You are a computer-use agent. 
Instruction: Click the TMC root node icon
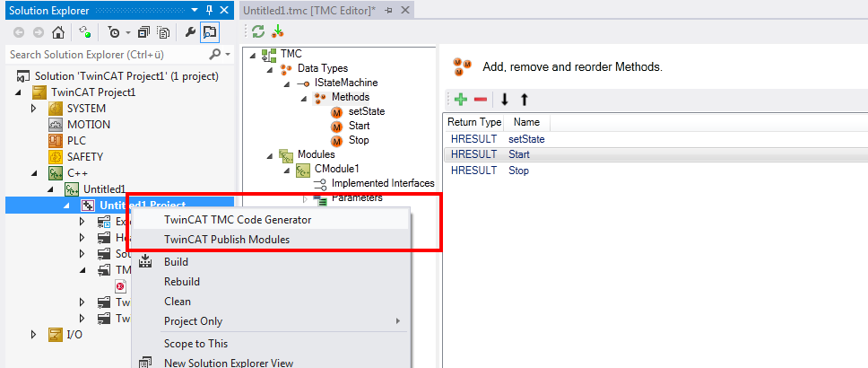270,55
